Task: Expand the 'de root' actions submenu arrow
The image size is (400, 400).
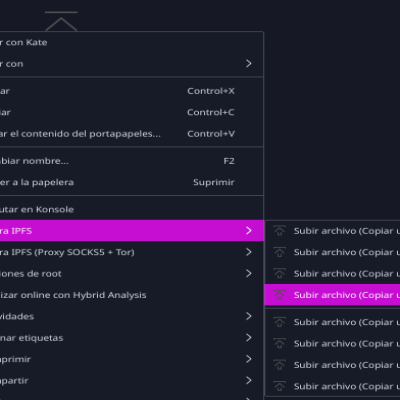Action: (249, 273)
